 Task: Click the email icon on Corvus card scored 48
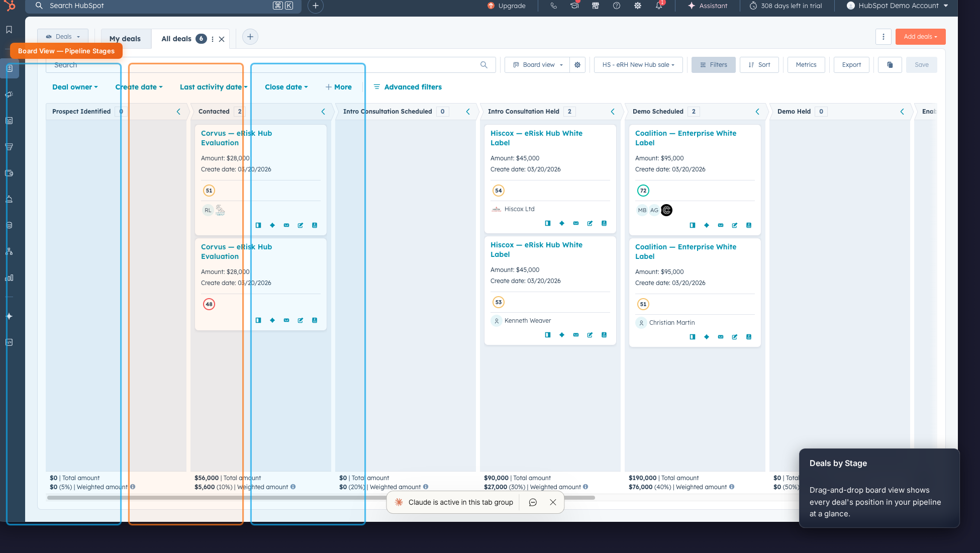click(286, 320)
